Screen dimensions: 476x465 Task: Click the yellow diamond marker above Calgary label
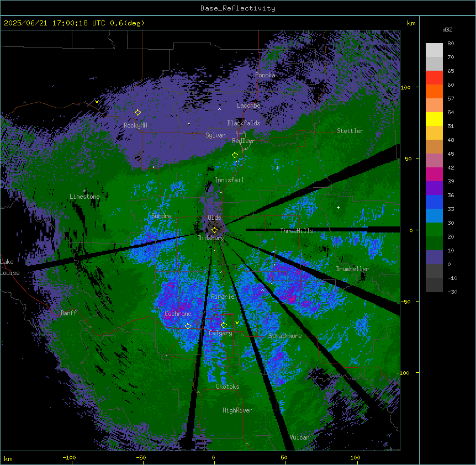(x=224, y=325)
